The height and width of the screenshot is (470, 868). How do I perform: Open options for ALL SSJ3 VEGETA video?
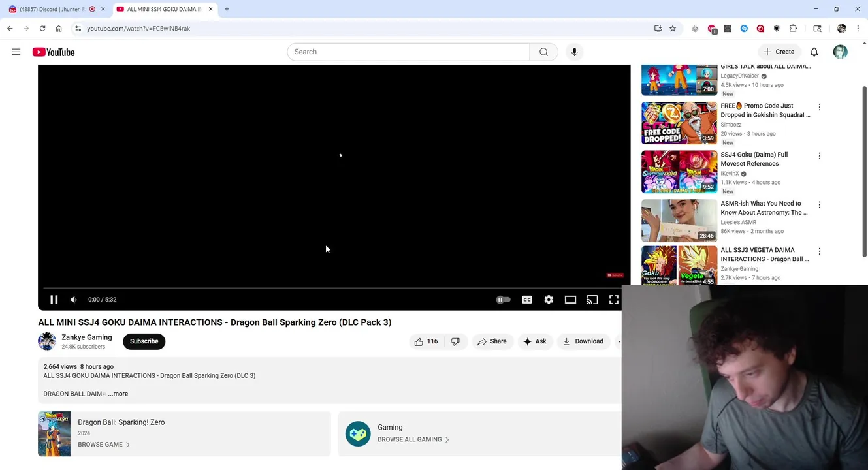pyautogui.click(x=819, y=251)
